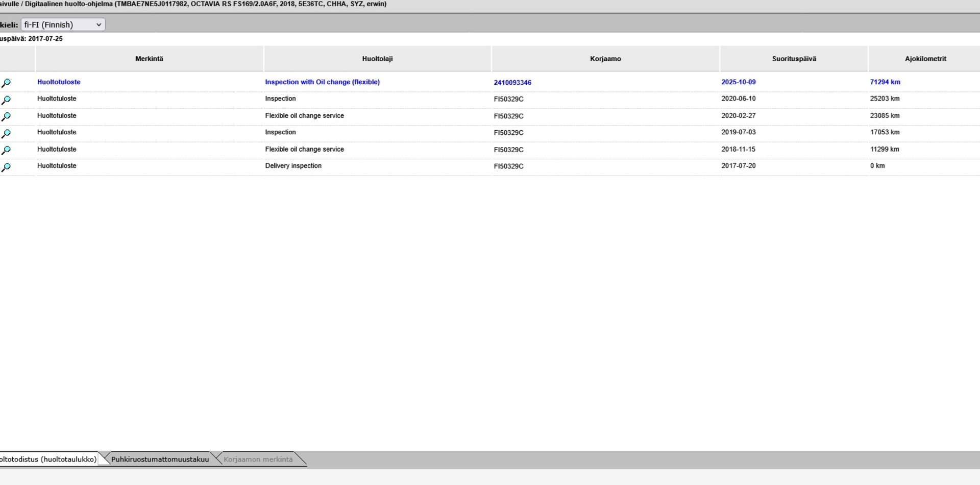
Task: Open Delivery inspection details via magnifier icon
Action: pos(6,167)
